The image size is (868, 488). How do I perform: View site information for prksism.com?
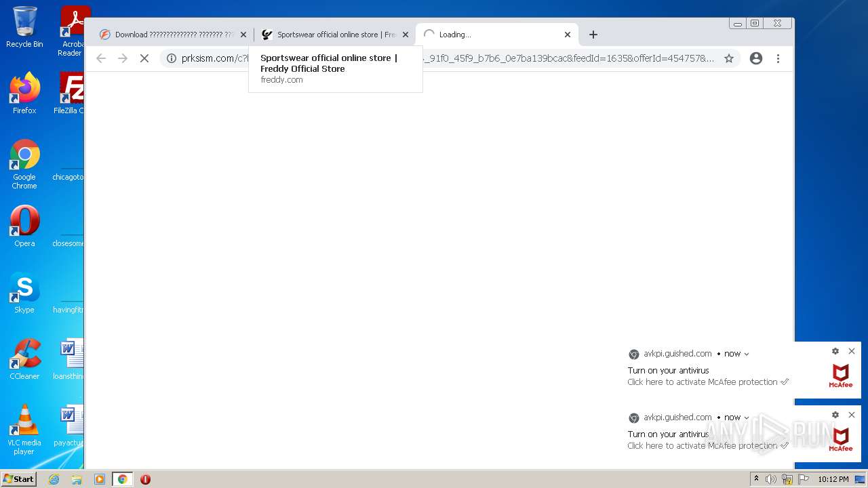[172, 58]
